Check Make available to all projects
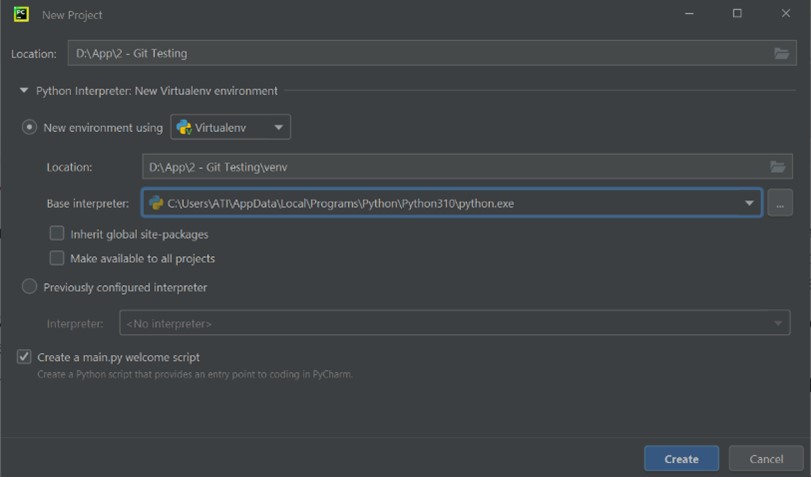Image resolution: width=811 pixels, height=477 pixels. [x=57, y=258]
